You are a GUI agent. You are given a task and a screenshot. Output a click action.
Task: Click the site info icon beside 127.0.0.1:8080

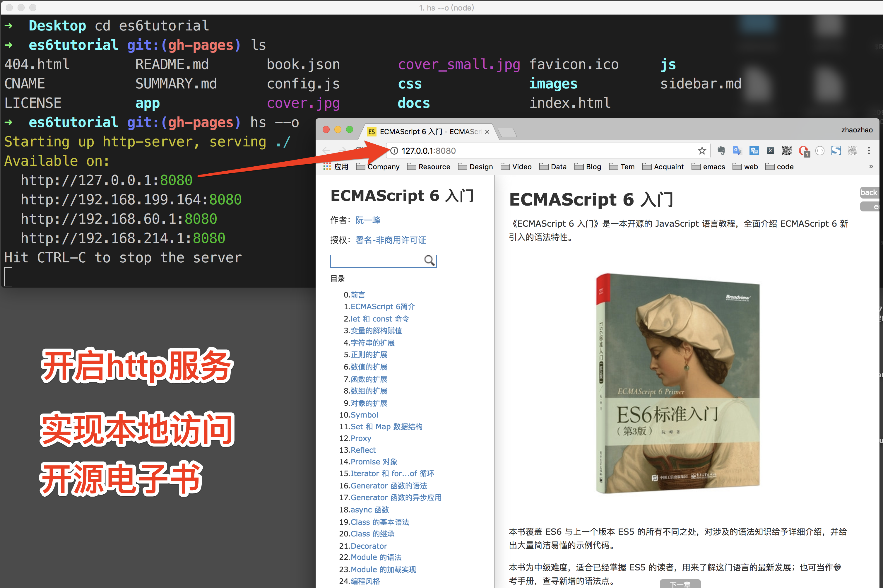coord(394,151)
